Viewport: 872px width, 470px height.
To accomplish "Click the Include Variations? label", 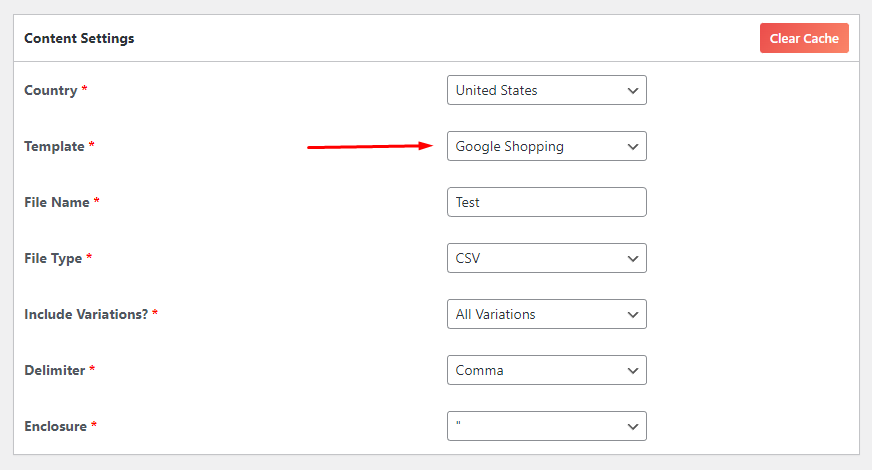I will [86, 314].
